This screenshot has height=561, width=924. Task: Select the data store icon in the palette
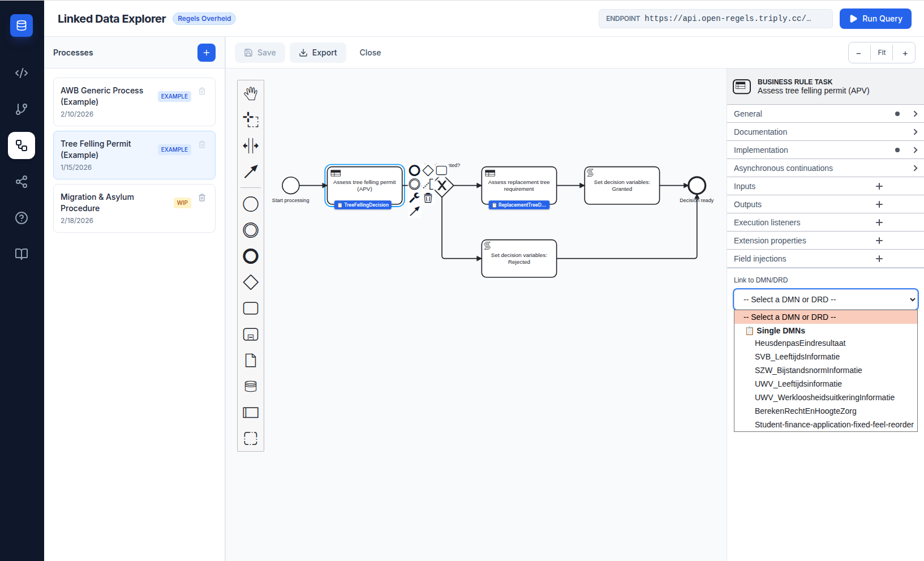(x=251, y=386)
